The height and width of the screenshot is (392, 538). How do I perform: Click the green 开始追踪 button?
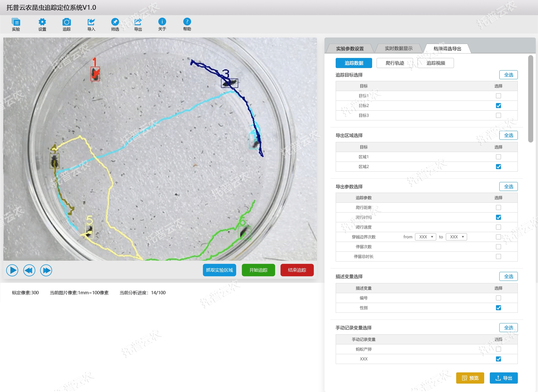(258, 270)
